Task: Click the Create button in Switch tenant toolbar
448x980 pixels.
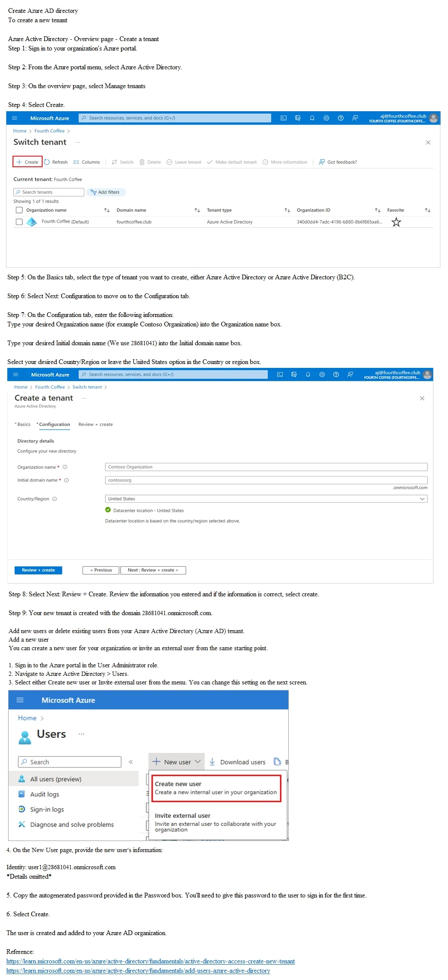Action: tap(27, 162)
